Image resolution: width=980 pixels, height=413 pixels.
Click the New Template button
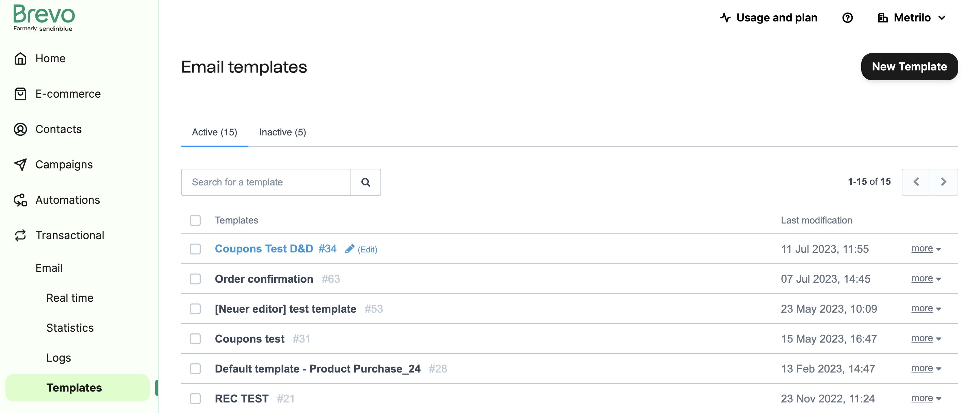pos(909,67)
